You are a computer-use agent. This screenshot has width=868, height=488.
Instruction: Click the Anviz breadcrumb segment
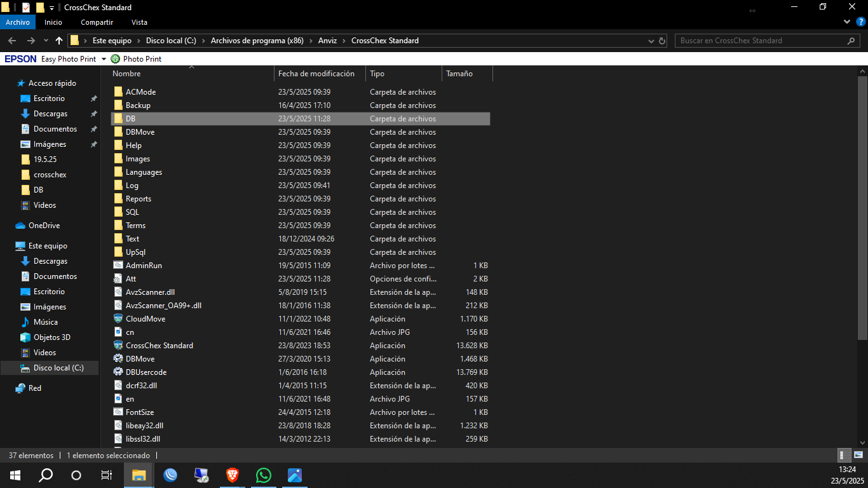click(327, 41)
